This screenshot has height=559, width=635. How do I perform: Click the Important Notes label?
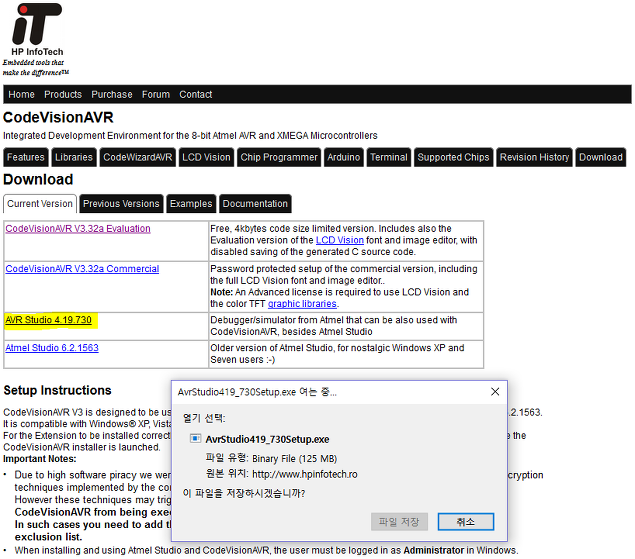click(40, 459)
